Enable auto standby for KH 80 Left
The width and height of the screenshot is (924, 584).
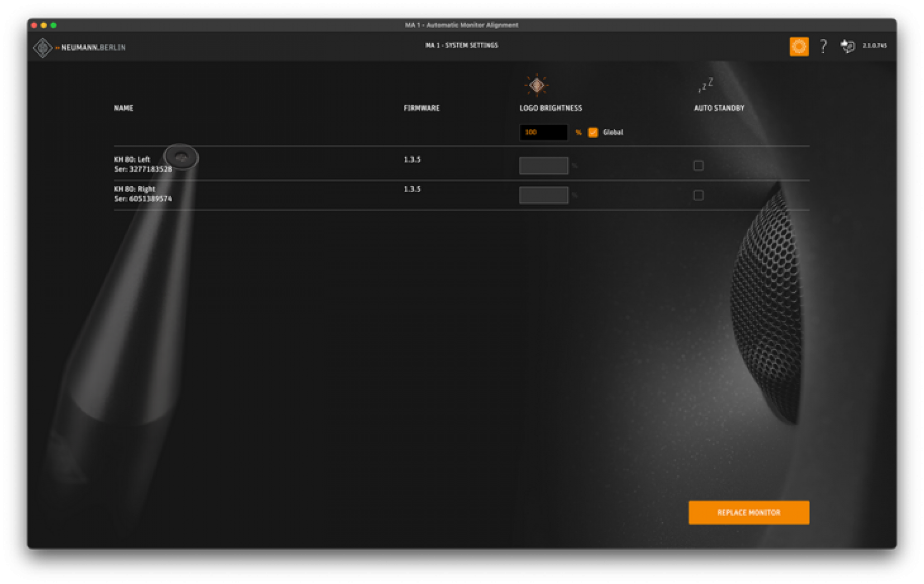[x=698, y=166]
